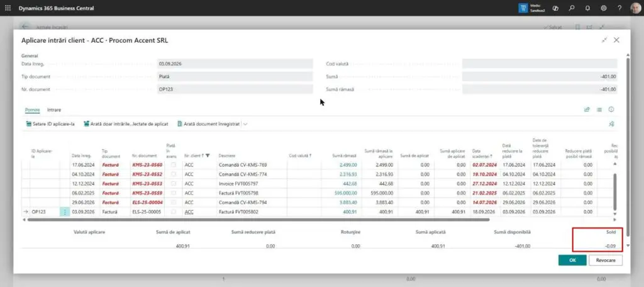644x287 pixels.
Task: Click the share icon above the list
Action: point(587,110)
